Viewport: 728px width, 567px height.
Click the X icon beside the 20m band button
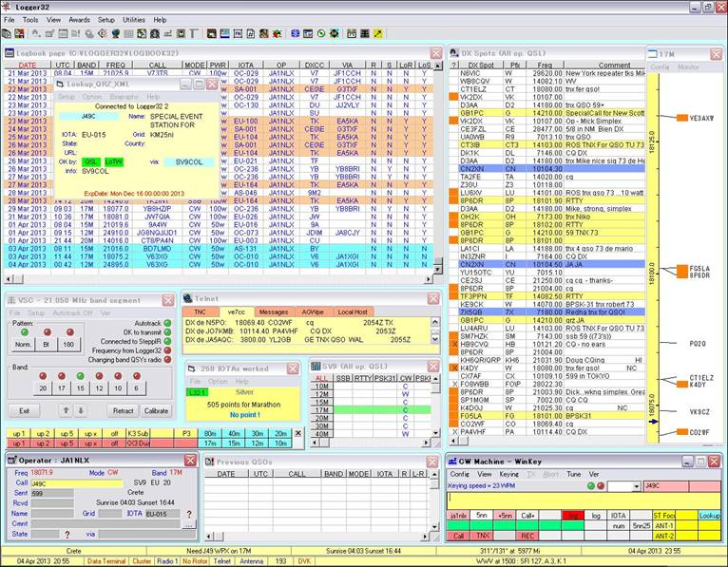pyautogui.click(x=298, y=433)
